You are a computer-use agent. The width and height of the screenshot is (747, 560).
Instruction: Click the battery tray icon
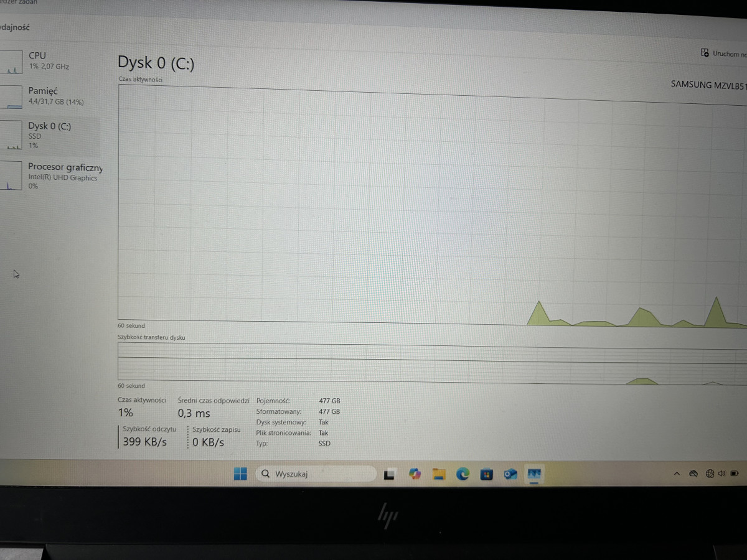736,474
